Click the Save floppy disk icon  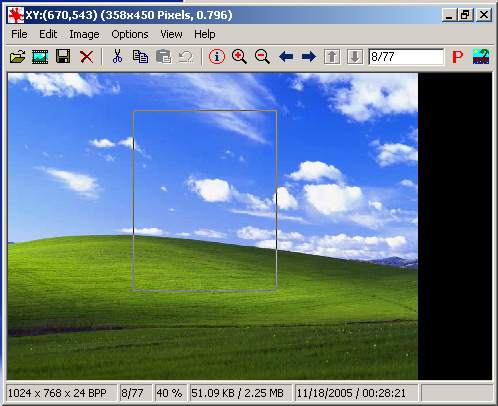coord(63,57)
